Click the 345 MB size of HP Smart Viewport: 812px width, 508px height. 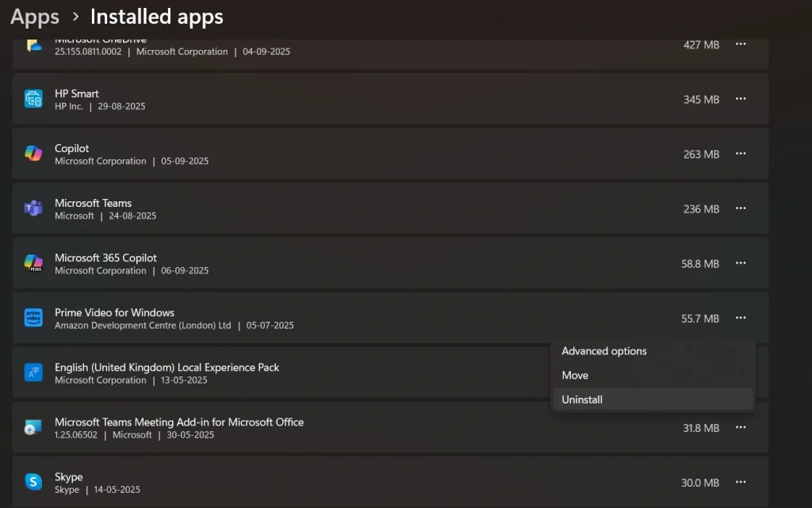click(x=701, y=100)
